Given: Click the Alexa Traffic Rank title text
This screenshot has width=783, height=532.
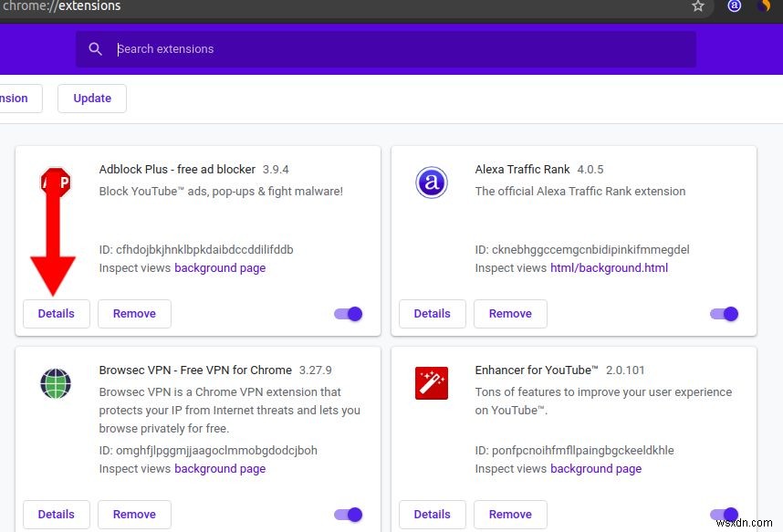Looking at the screenshot, I should tap(522, 170).
